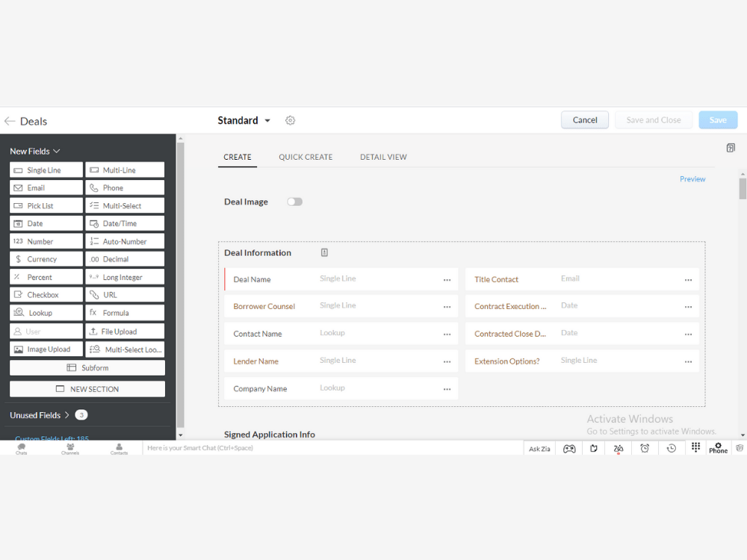
Task: Open options menu for Borrower Counsel field
Action: [x=447, y=307]
